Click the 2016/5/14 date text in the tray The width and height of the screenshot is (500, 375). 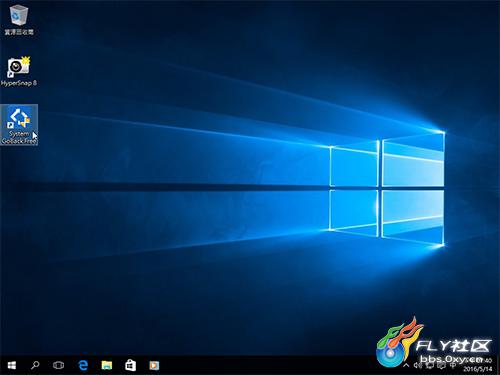pos(477,369)
